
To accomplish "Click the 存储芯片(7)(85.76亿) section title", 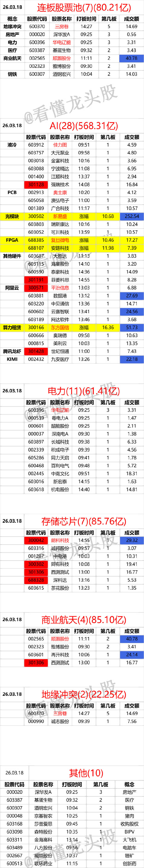I will [x=84, y=521].
